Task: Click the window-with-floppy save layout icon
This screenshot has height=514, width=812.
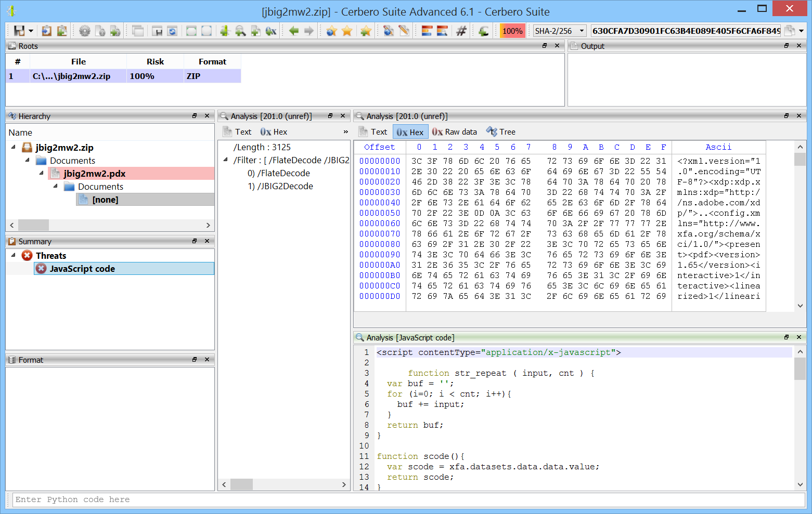Action: pyautogui.click(x=157, y=31)
